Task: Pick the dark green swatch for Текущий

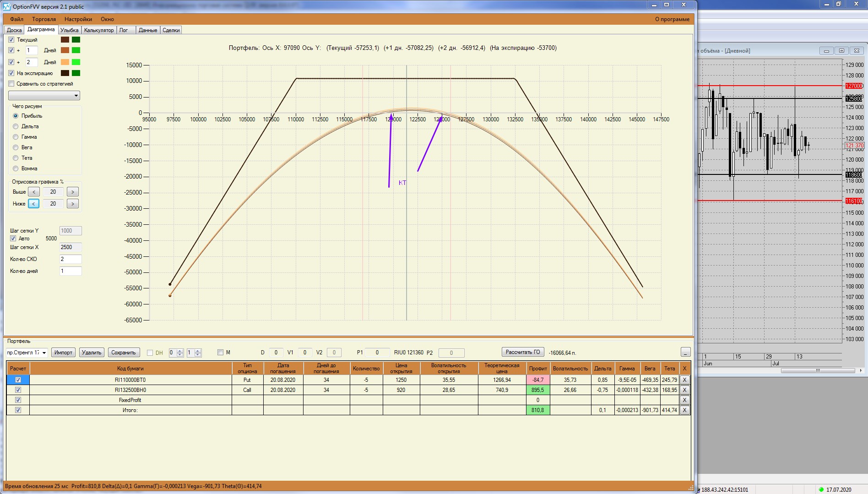Action: pyautogui.click(x=76, y=40)
